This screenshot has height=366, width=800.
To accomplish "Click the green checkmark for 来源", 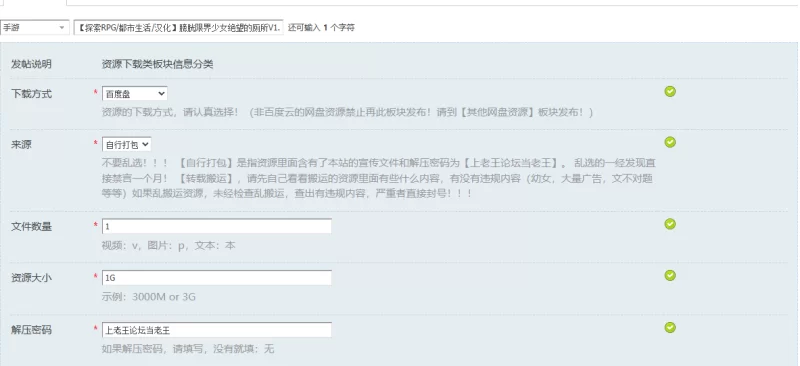I will point(670,142).
